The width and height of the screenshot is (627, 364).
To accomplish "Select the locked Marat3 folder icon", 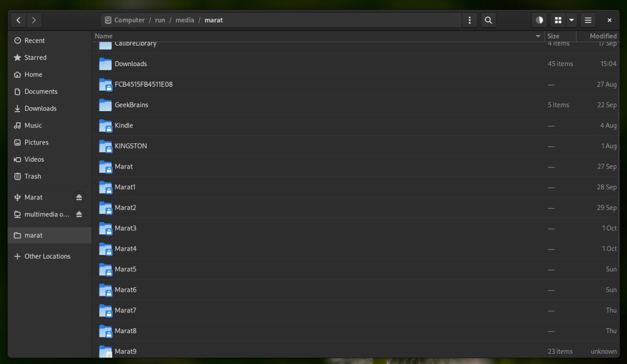I will coord(105,229).
